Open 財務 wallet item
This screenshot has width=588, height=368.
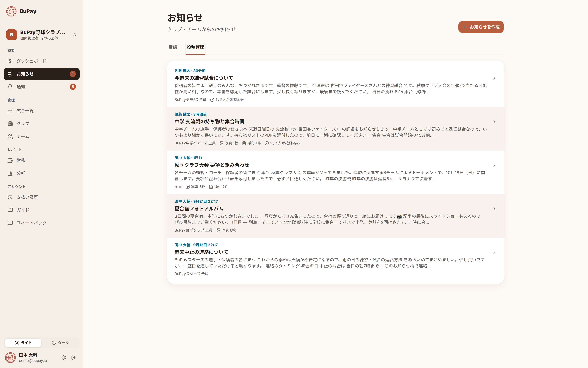tap(41, 160)
